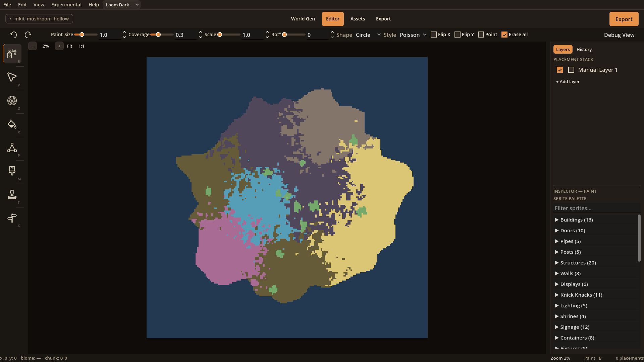Undo the last action
The image size is (644, 362).
coord(13,35)
